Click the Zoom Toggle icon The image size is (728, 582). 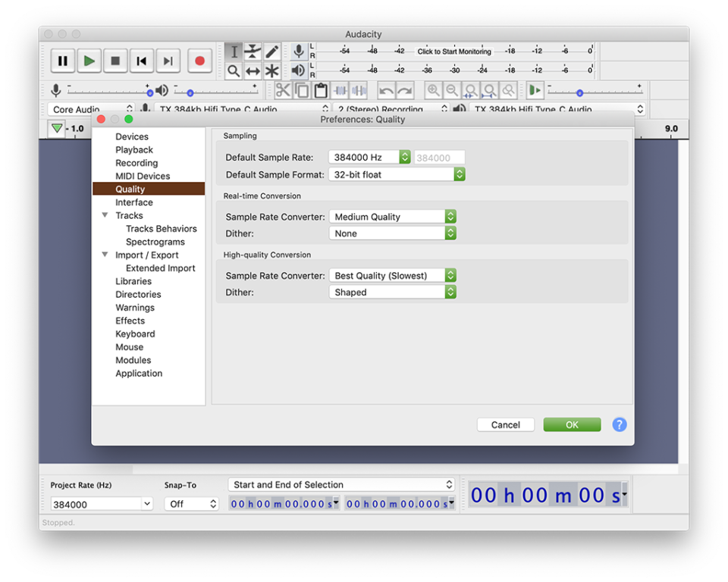click(x=508, y=90)
